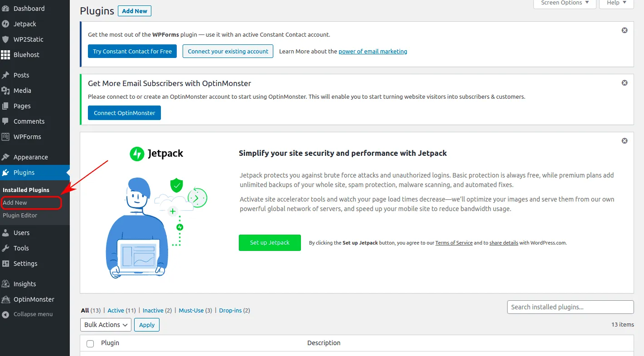This screenshot has height=356, width=644.
Task: Open the Bulk Actions dropdown
Action: pyautogui.click(x=106, y=325)
